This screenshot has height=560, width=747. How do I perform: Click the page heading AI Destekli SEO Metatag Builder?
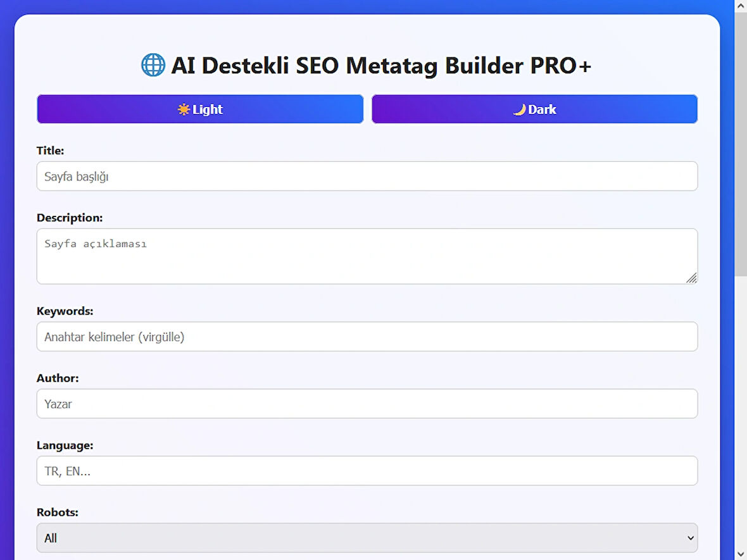tap(381, 64)
